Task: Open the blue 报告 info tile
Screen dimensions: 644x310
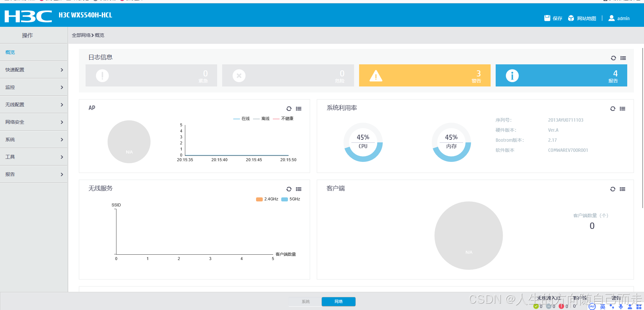Action: (x=561, y=75)
